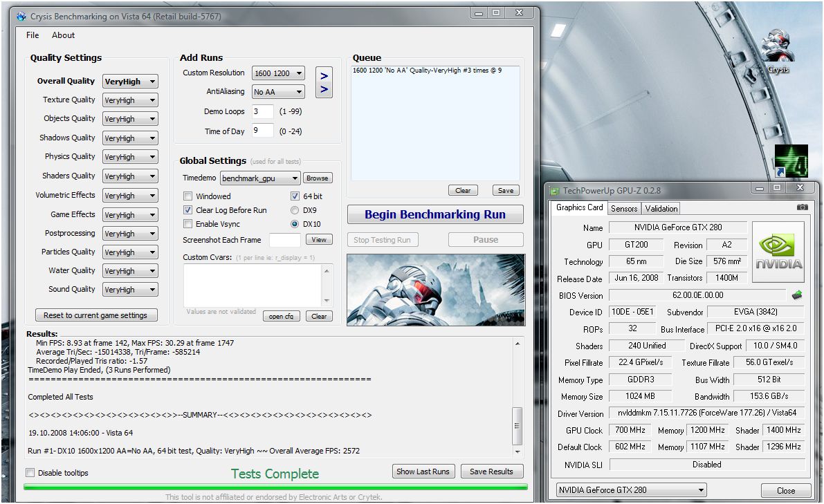
Task: Select the DX10 radio button
Action: [x=295, y=223]
